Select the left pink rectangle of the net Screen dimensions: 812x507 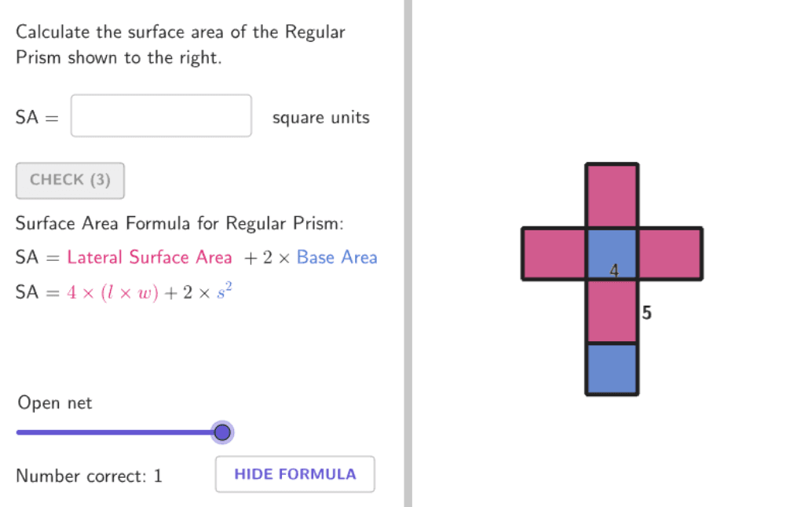[554, 254]
